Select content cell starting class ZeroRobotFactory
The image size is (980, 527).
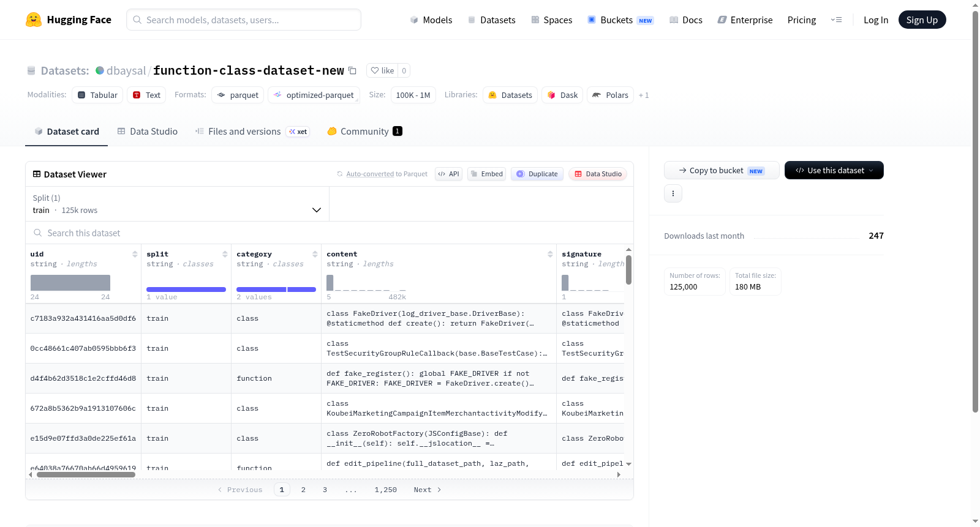[439, 438]
